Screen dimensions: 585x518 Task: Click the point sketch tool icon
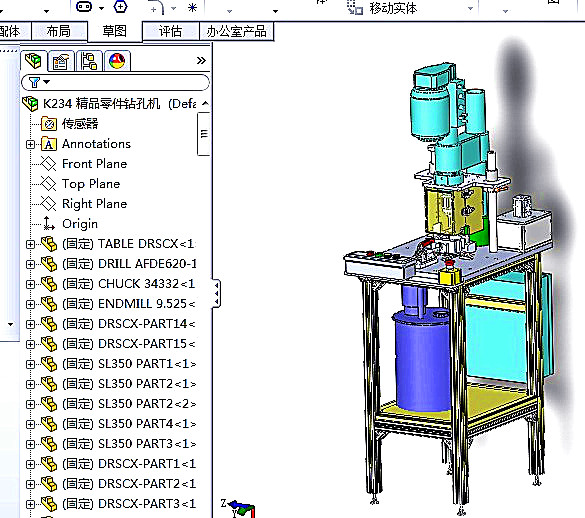pos(192,7)
